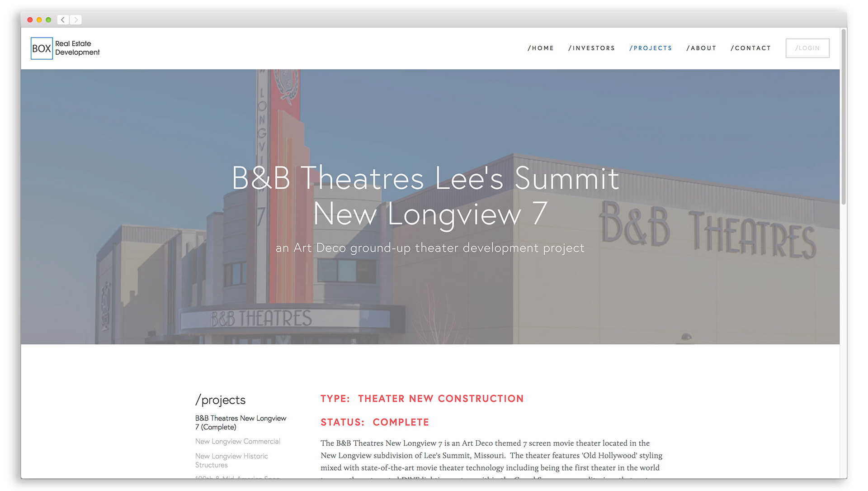The image size is (868, 491).
Task: Open New Longview Commercial project link
Action: point(238,441)
